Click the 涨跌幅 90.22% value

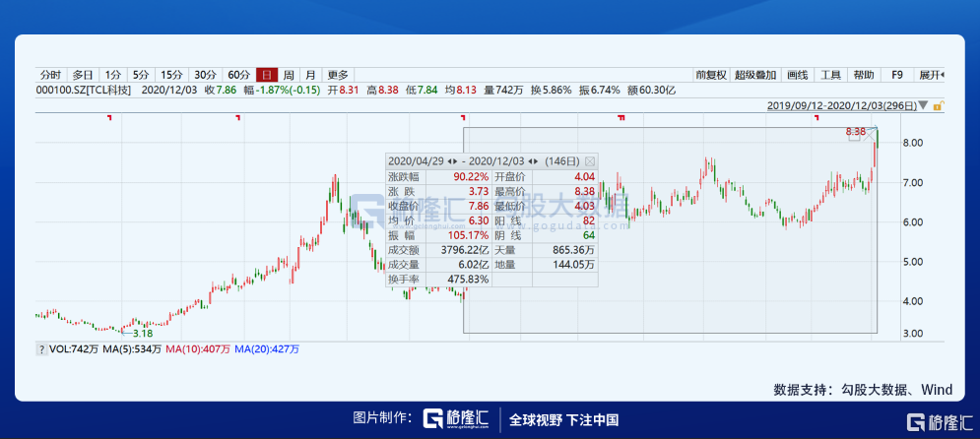[x=473, y=177]
